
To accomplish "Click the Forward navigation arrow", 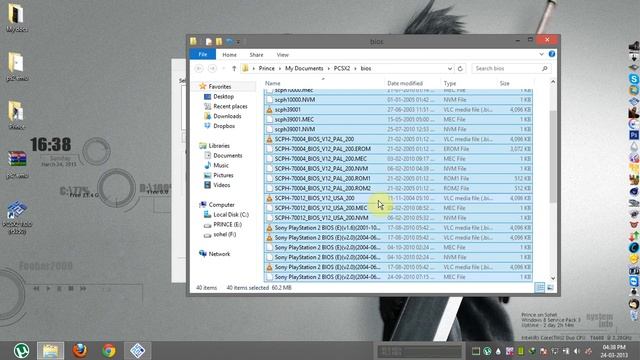I will [212, 69].
